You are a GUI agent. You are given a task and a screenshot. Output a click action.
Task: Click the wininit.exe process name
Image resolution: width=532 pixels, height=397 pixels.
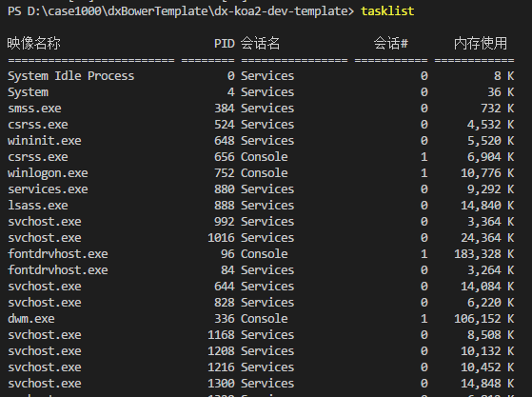[x=45, y=141]
